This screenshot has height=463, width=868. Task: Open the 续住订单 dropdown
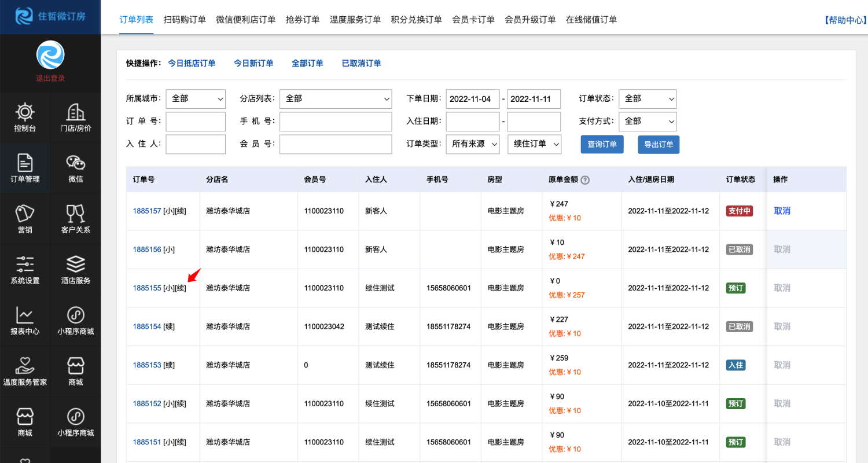(x=534, y=144)
